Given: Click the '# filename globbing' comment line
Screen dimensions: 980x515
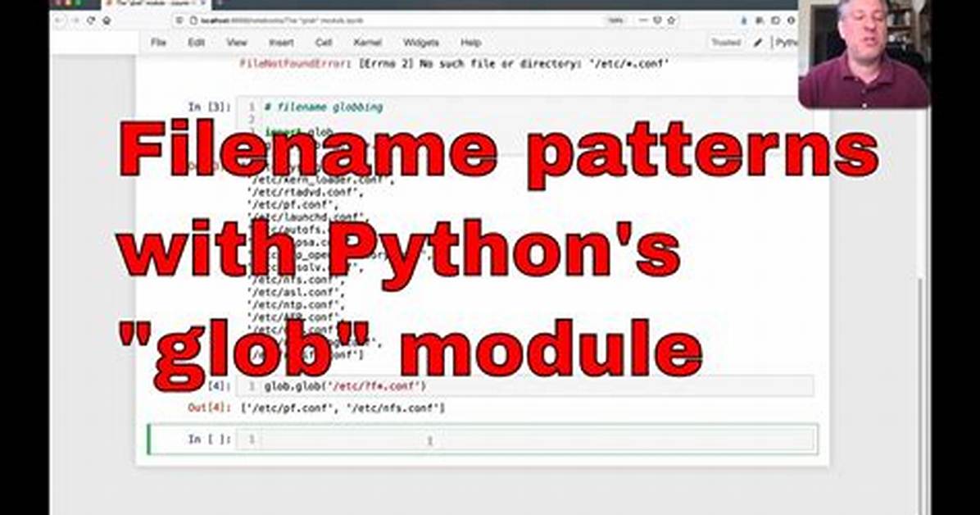Looking at the screenshot, I should pyautogui.click(x=324, y=107).
